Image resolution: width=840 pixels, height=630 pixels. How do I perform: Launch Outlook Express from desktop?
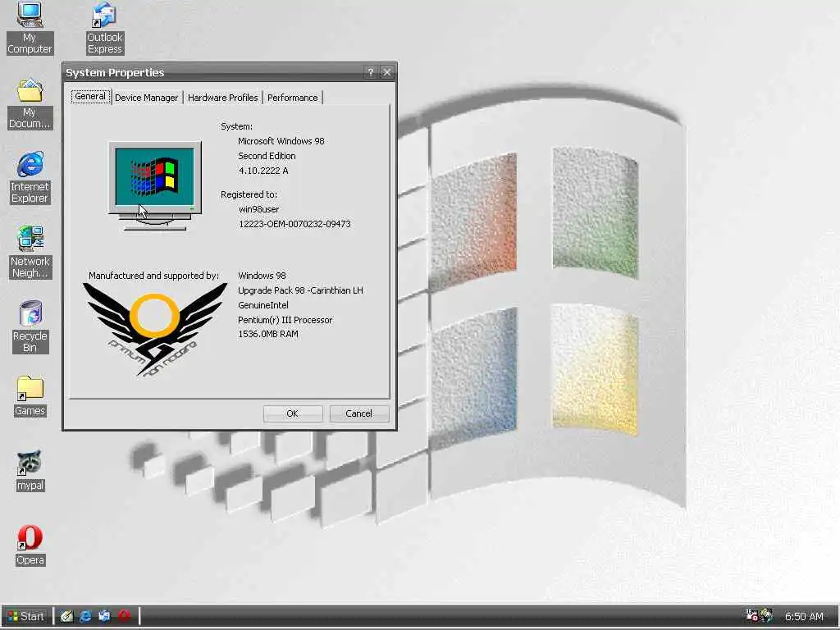[x=104, y=27]
